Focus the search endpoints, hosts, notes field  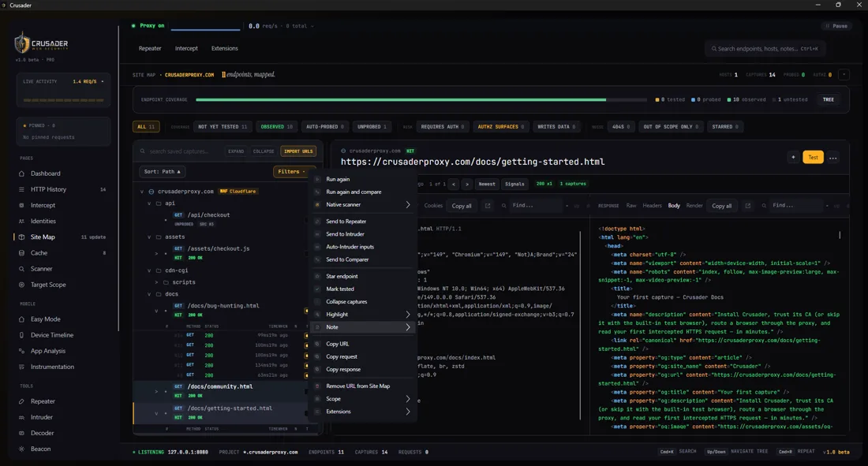click(765, 49)
